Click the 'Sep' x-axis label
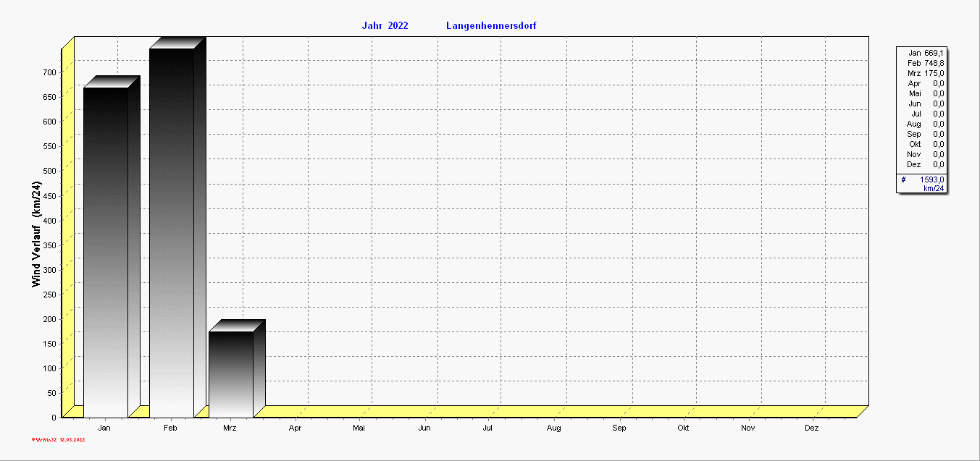980x461 pixels. pyautogui.click(x=619, y=428)
